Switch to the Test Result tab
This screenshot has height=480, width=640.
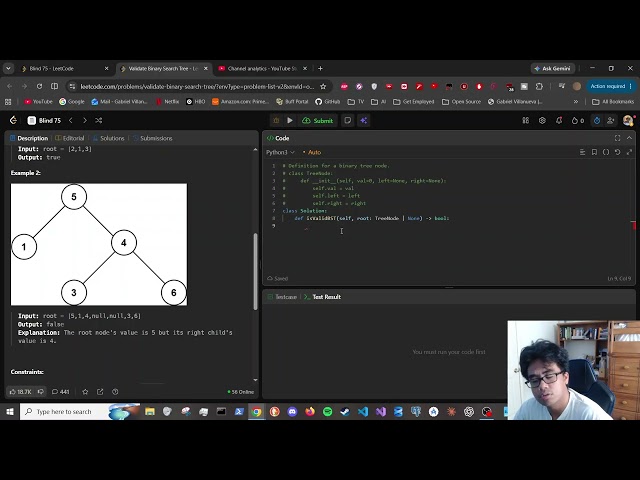[x=322, y=297]
